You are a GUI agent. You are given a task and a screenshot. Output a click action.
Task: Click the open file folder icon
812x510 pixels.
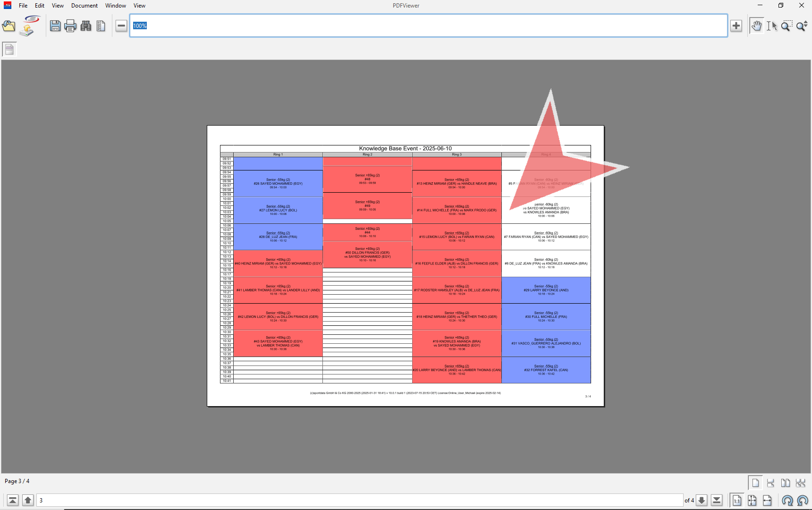(x=9, y=26)
